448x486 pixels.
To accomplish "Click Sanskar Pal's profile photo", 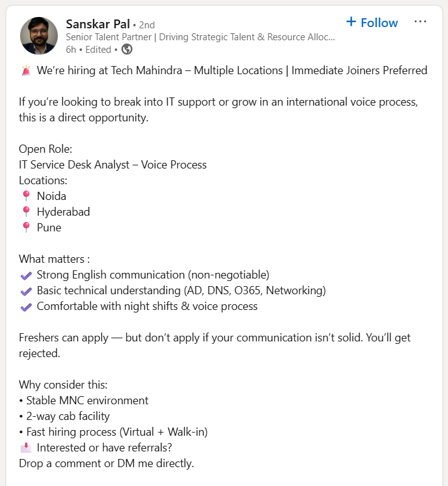I will pyautogui.click(x=40, y=35).
